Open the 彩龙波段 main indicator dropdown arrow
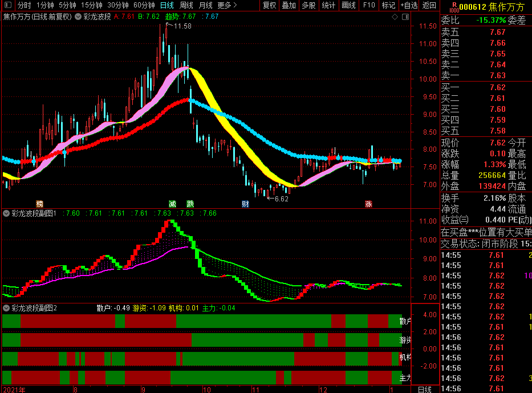Viewport: 532px width, 393px height. click(78, 17)
